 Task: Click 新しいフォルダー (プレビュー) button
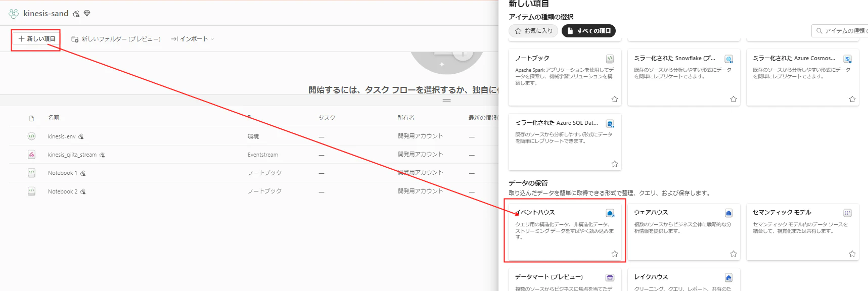click(x=116, y=39)
